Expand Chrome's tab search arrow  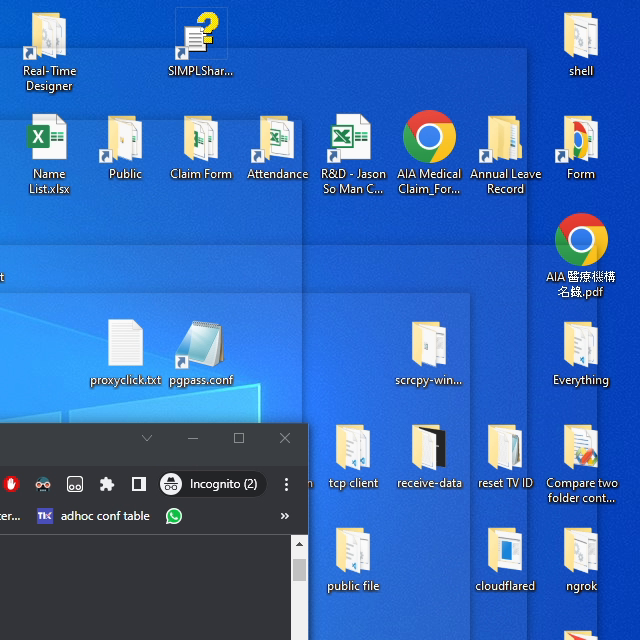click(x=147, y=438)
